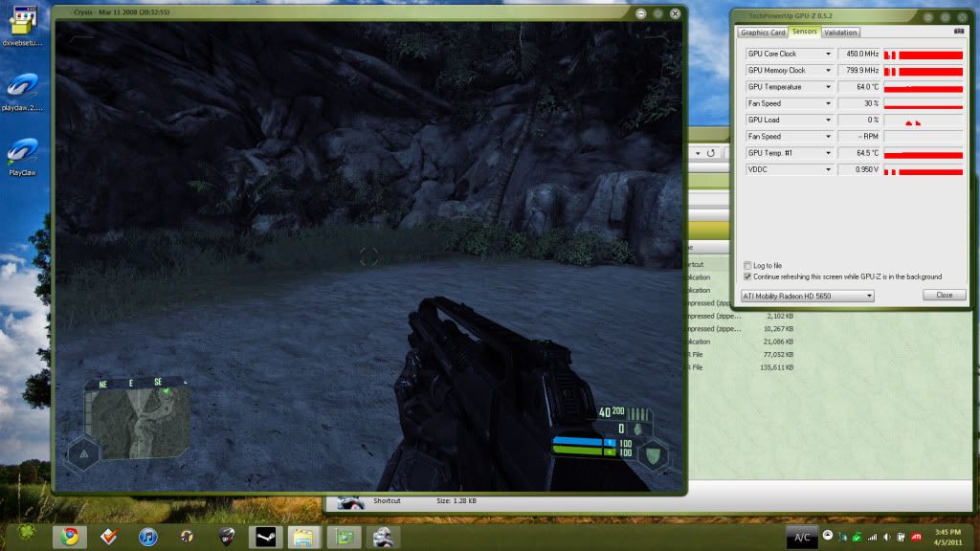The image size is (980, 551).
Task: Take a GPU-Z screenshot with camera icon
Action: pos(959,32)
